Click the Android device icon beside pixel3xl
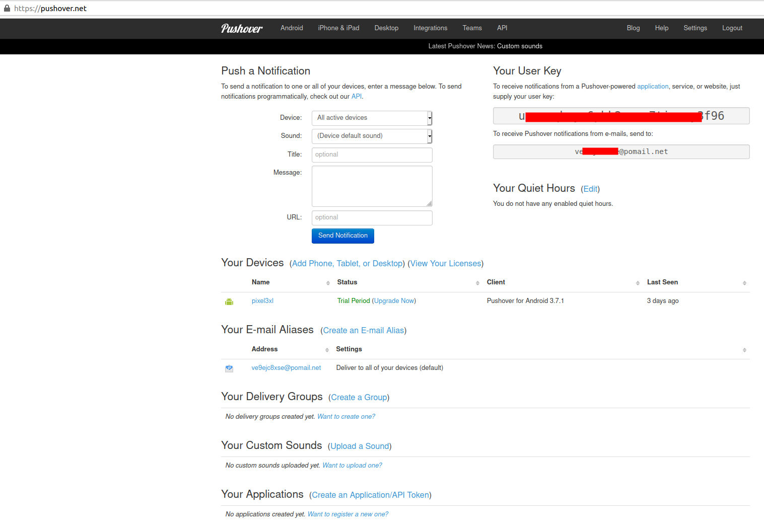 [229, 301]
